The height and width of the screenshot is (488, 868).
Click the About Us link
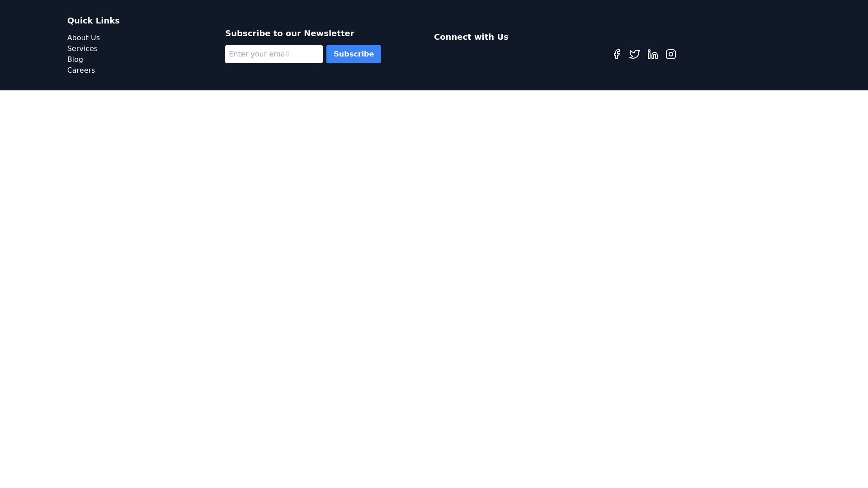84,38
